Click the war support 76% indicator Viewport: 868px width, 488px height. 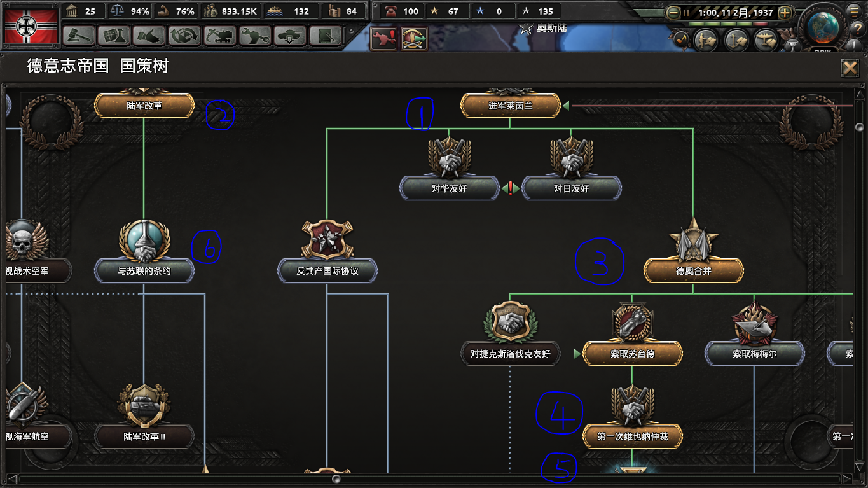177,11
